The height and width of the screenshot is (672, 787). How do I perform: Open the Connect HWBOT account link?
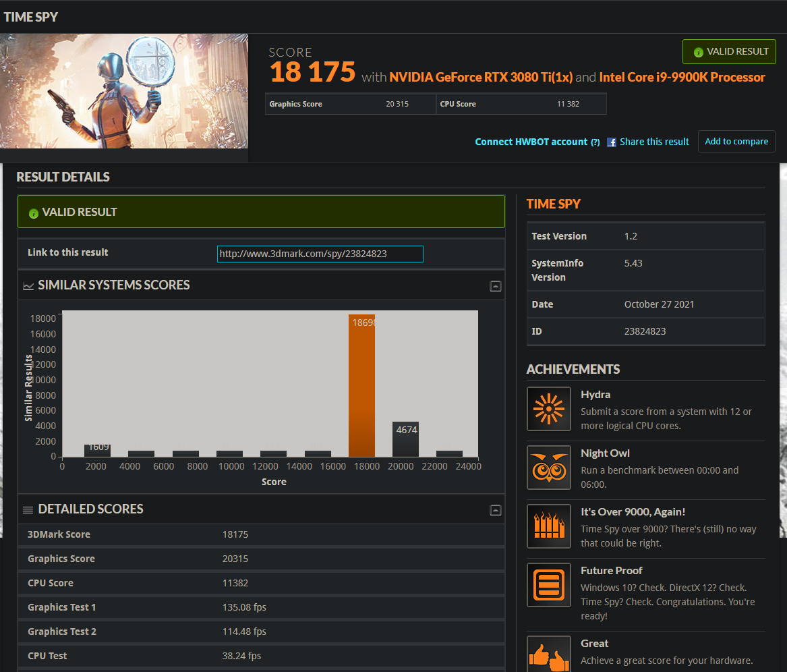coord(531,142)
